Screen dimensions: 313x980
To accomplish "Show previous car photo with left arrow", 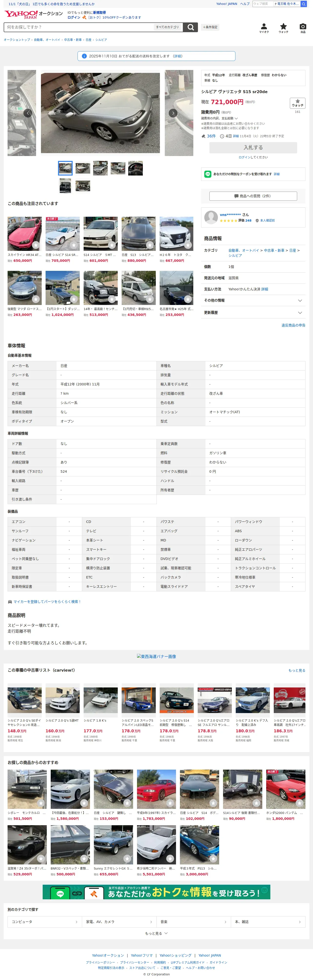I will 28,113.
